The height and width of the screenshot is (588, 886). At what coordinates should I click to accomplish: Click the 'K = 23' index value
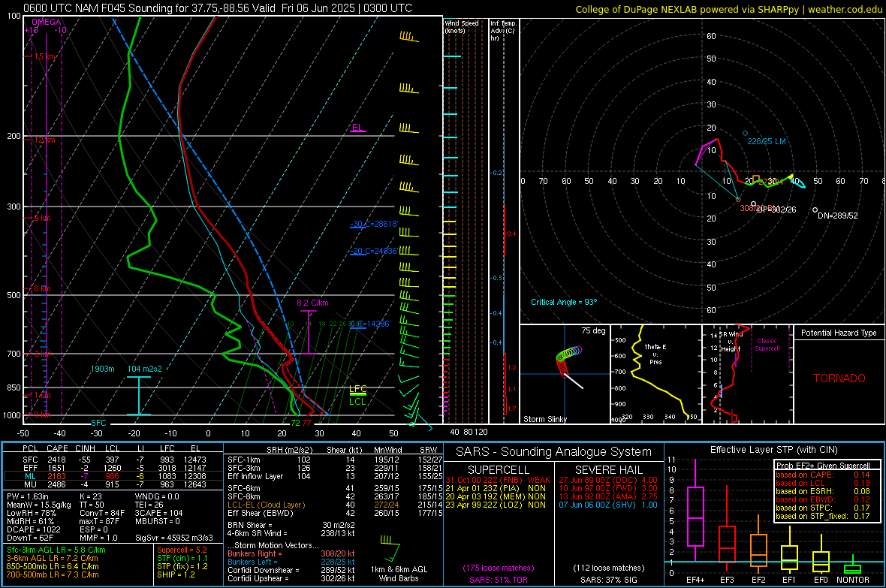coord(91,496)
